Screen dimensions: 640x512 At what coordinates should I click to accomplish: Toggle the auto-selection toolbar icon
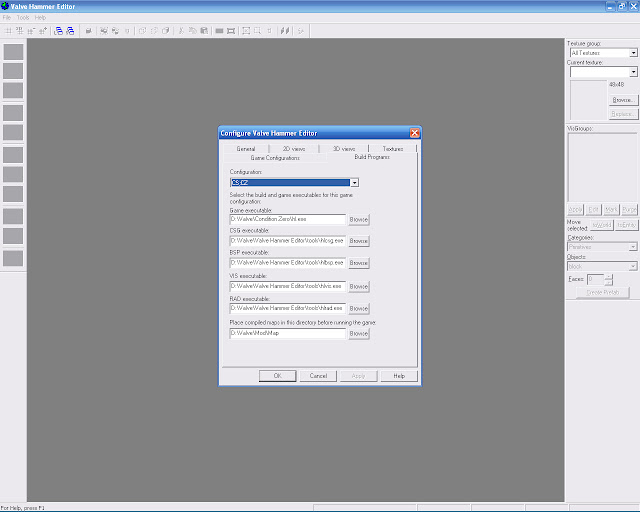click(258, 31)
